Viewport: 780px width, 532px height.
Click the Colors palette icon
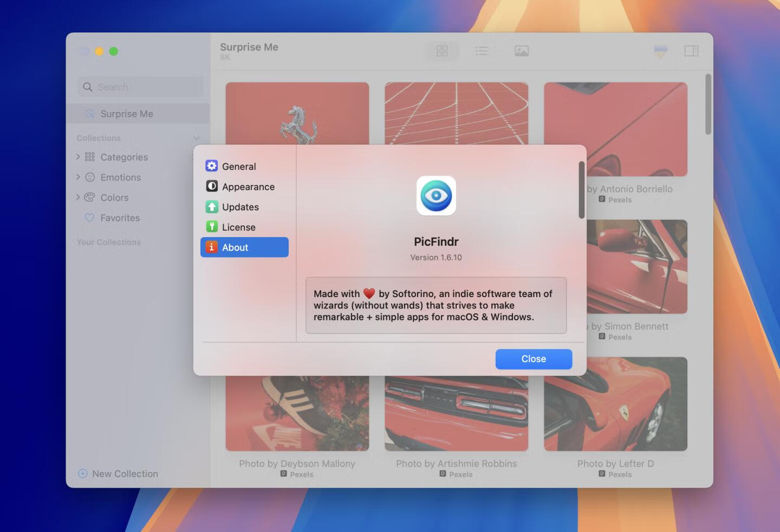click(90, 197)
